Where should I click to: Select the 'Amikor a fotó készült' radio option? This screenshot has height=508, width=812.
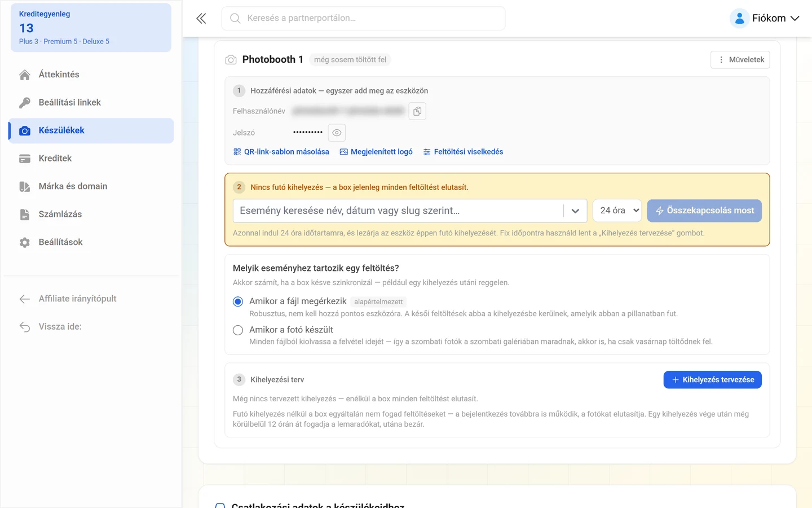click(238, 330)
